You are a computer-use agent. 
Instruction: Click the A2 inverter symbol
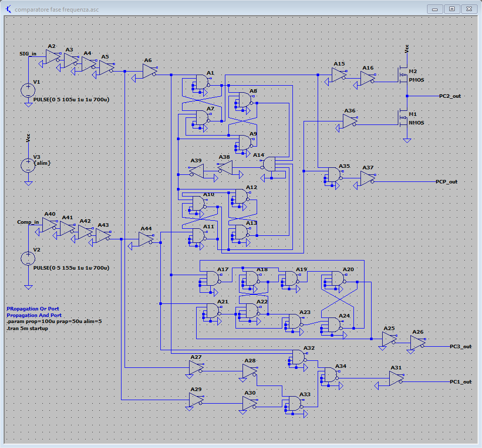(x=51, y=56)
